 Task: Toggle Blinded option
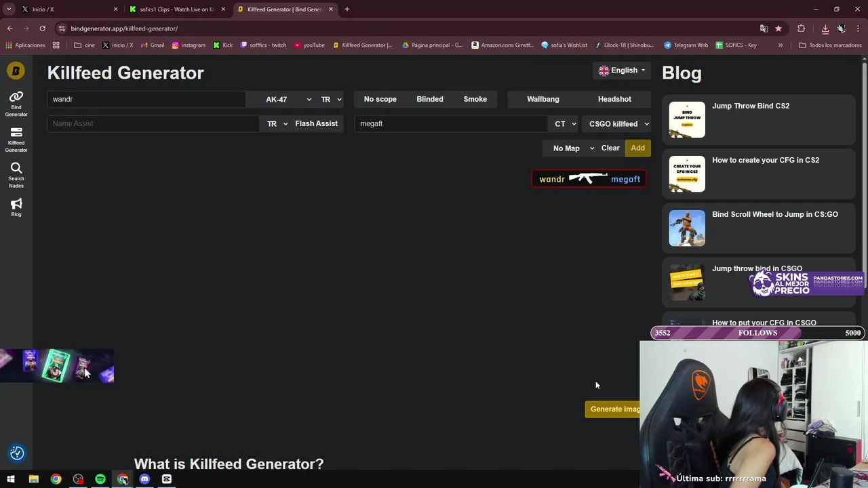tap(430, 99)
